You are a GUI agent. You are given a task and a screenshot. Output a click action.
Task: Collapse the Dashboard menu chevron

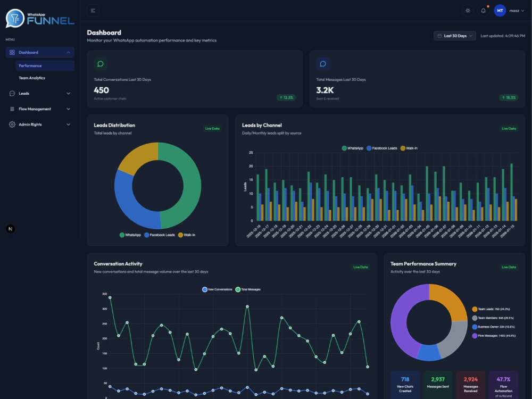68,52
